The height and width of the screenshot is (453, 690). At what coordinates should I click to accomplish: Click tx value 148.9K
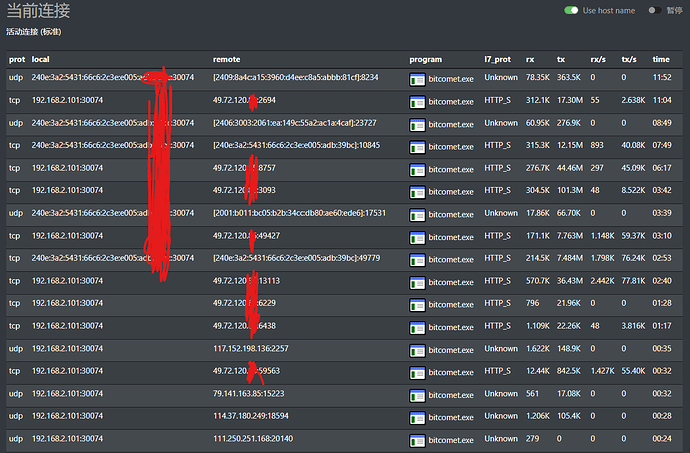tap(569, 349)
